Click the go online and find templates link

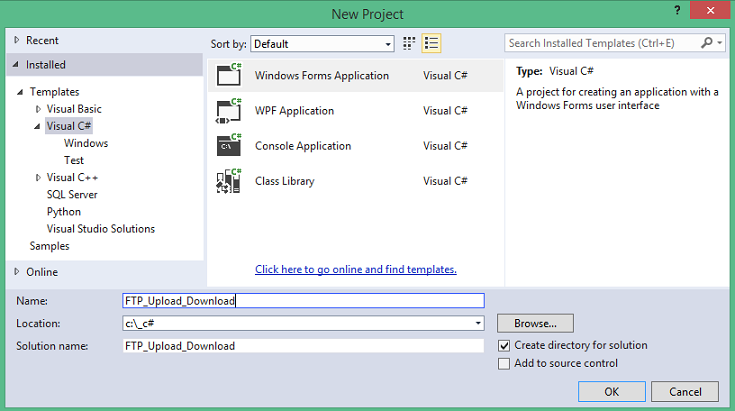click(x=356, y=269)
